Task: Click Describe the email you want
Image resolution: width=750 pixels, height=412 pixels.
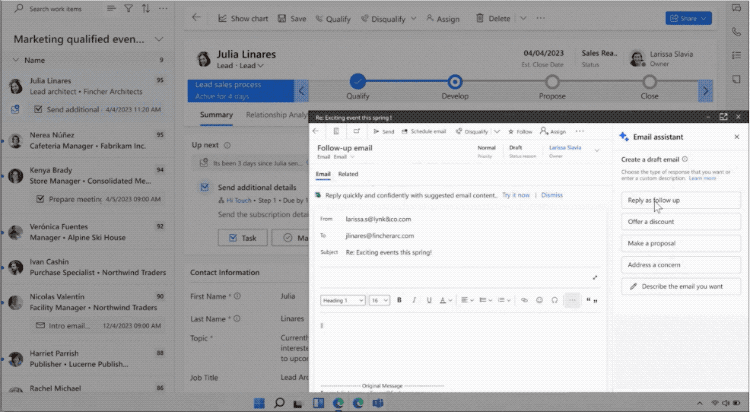Action: 681,287
